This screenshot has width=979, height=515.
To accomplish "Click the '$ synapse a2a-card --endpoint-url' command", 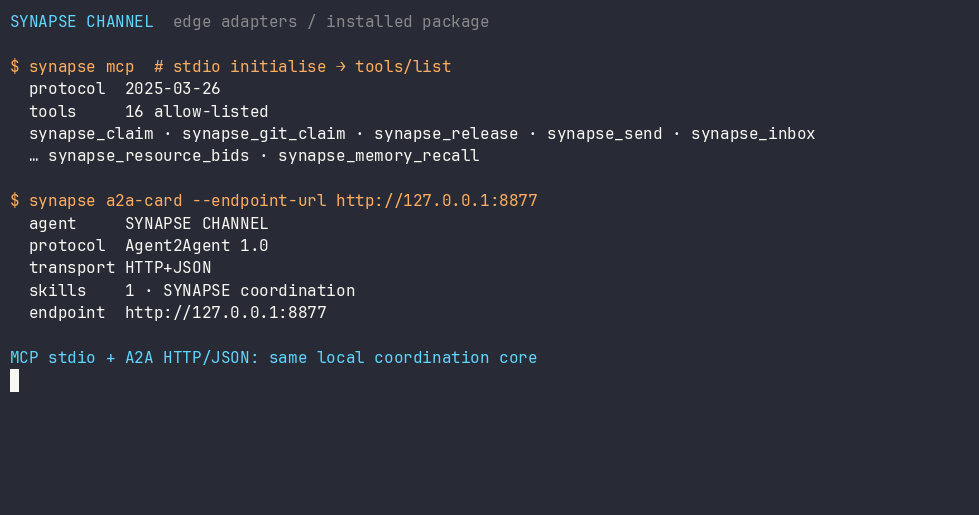I will tap(273, 201).
